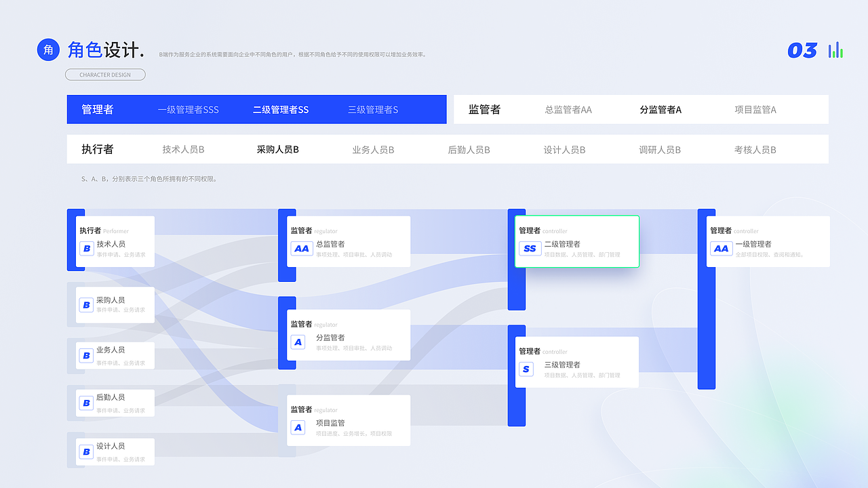Select the A badge on the 分监管者 card
Image resolution: width=868 pixels, height=488 pixels.
(298, 342)
